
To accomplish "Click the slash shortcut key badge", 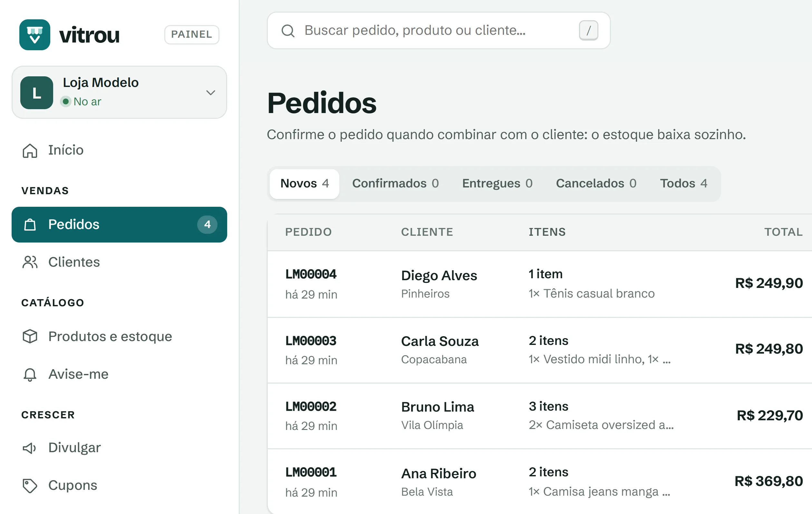I will point(588,31).
